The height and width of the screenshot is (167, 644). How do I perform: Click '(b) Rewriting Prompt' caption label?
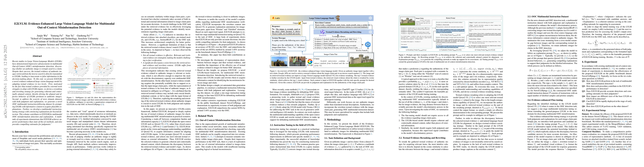coord(450,35)
